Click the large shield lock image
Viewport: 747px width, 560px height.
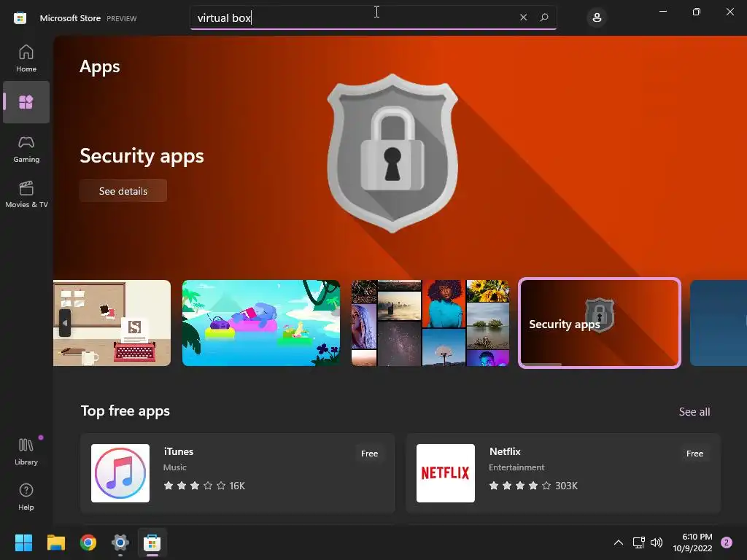(x=392, y=153)
